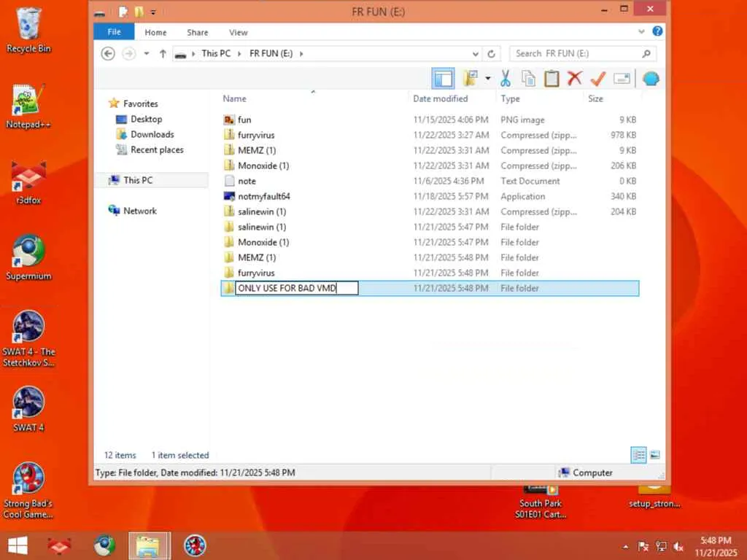Refresh the FR FUN folder view

pyautogui.click(x=491, y=54)
